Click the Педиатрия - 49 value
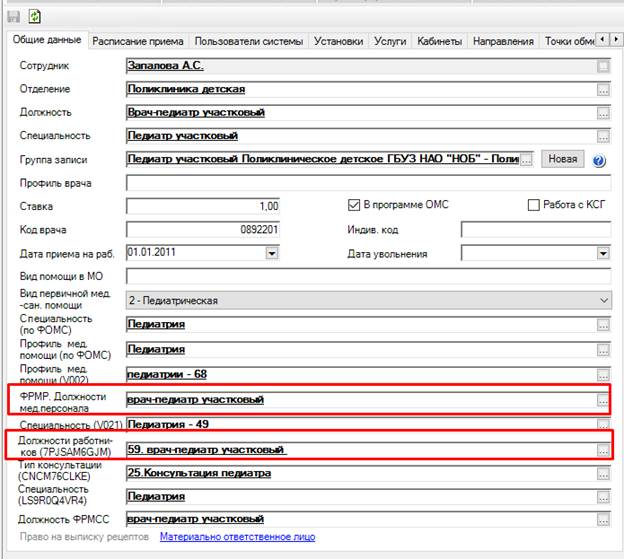Viewport: 624px width, 559px height. [168, 424]
